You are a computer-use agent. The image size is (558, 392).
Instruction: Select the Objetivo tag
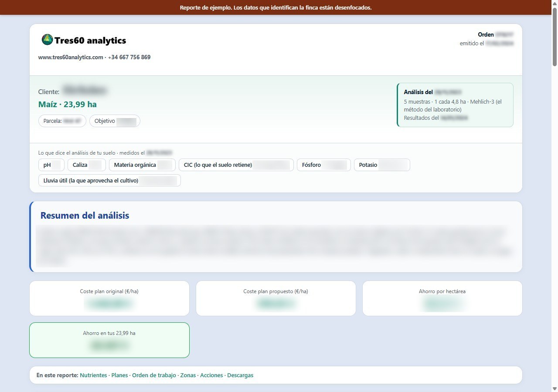(115, 121)
